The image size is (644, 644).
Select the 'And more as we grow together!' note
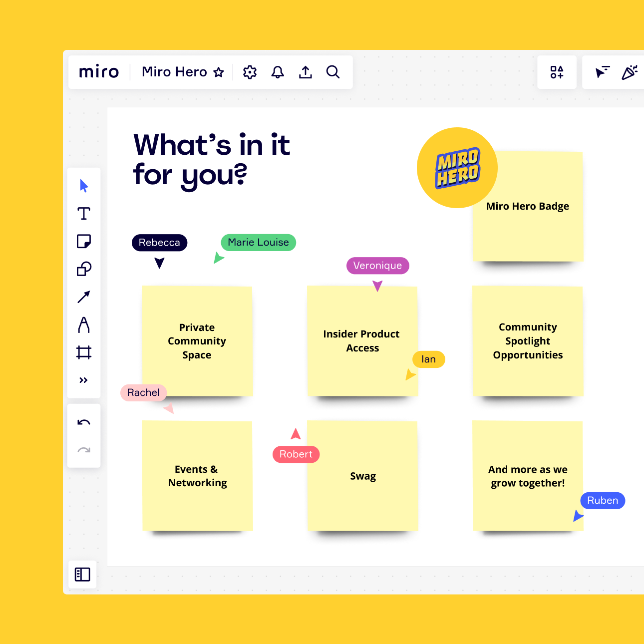(x=528, y=476)
